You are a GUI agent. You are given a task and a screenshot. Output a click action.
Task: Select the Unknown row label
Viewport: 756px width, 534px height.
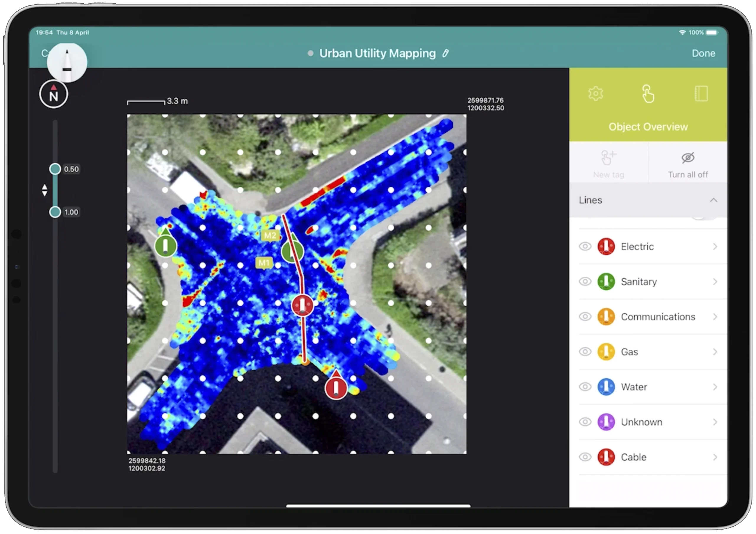tap(641, 422)
